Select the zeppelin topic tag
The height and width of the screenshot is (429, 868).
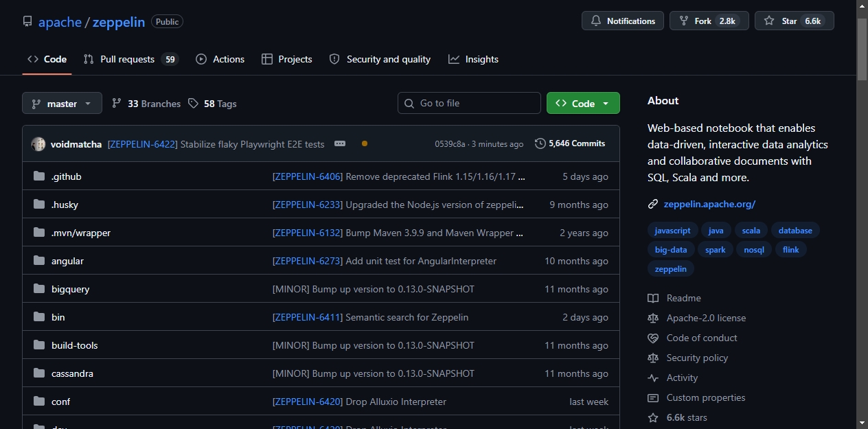[671, 269]
